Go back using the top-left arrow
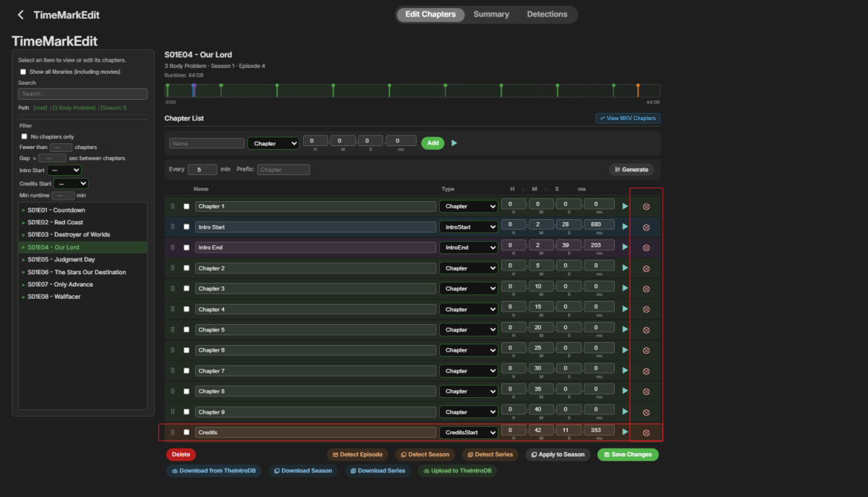Image resolution: width=868 pixels, height=497 pixels. tap(20, 14)
